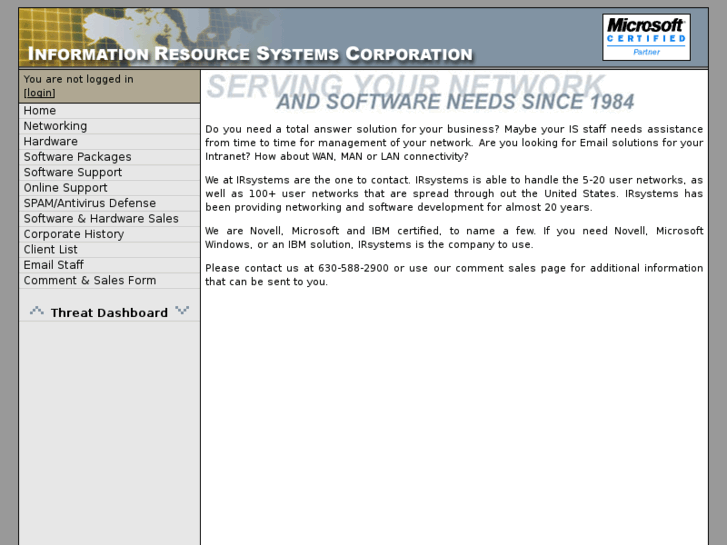Open SPAM/Antivirus Defense page

109,203
